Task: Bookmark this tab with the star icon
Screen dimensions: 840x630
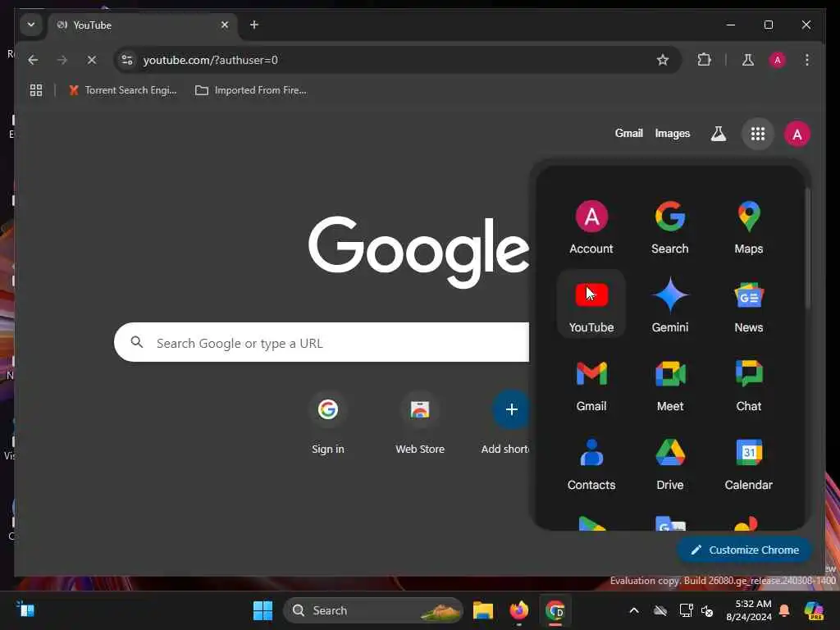Action: coord(663,60)
